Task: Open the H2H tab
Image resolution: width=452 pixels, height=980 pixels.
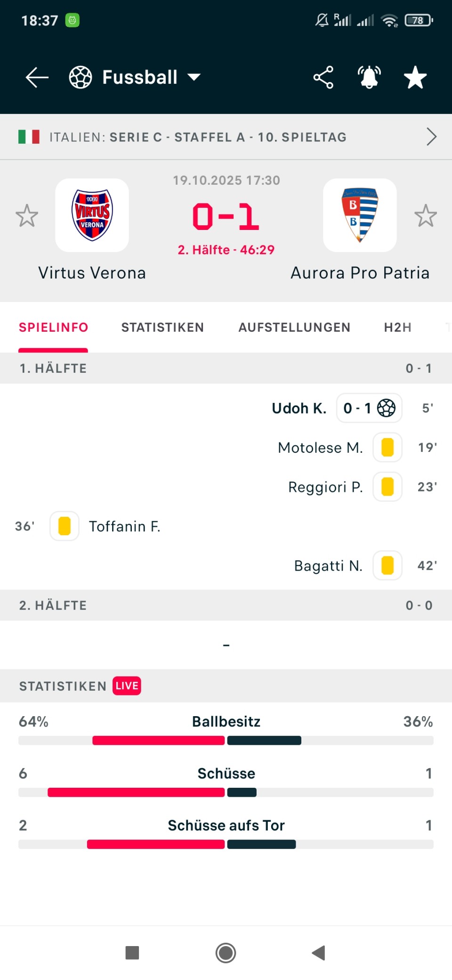Action: coord(397,327)
